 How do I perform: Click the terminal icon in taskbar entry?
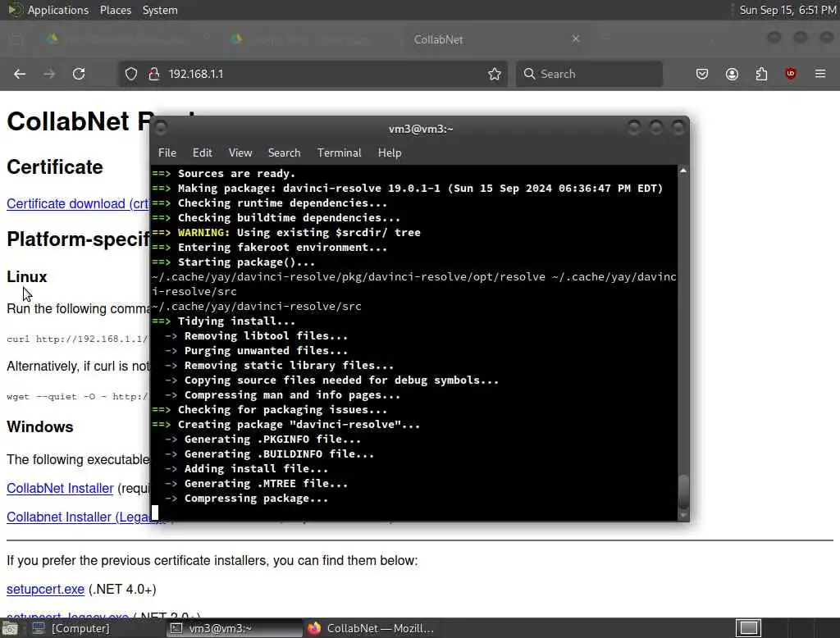pos(176,628)
